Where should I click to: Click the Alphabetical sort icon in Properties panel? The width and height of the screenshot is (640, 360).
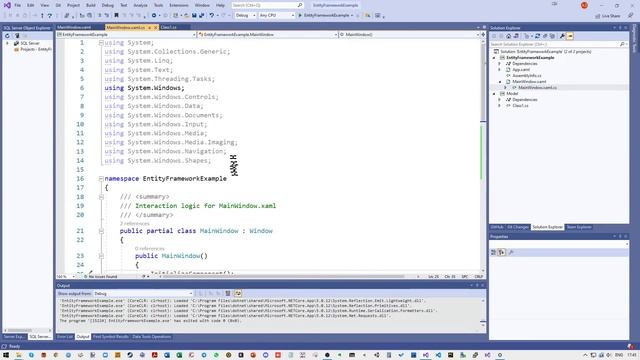click(x=502, y=253)
